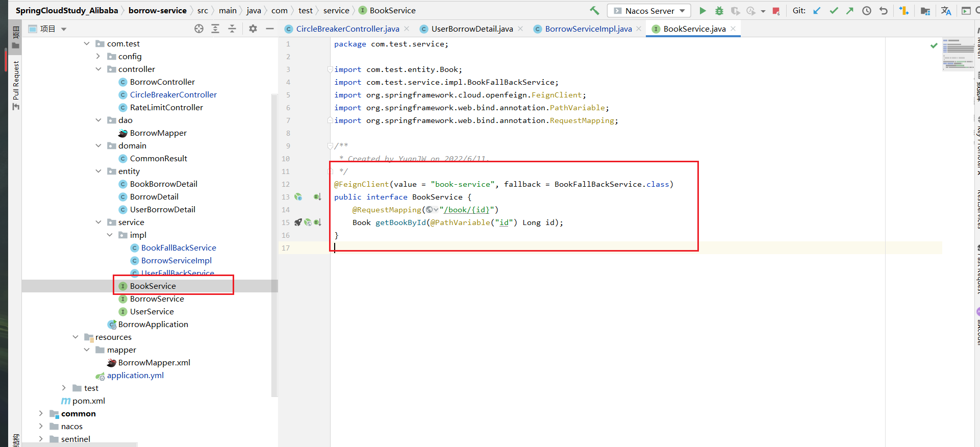The image size is (980, 447).
Task: Open application.yml file
Action: pos(135,376)
